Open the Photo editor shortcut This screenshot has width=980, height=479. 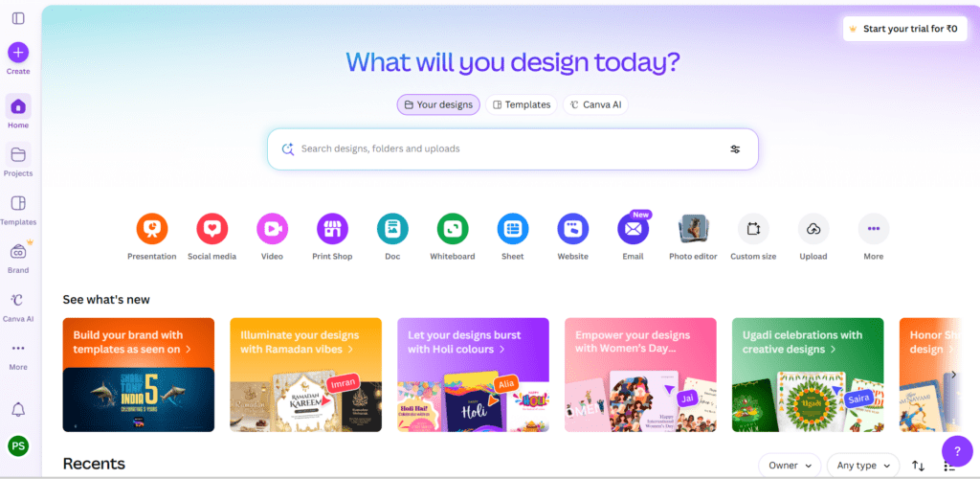click(693, 229)
